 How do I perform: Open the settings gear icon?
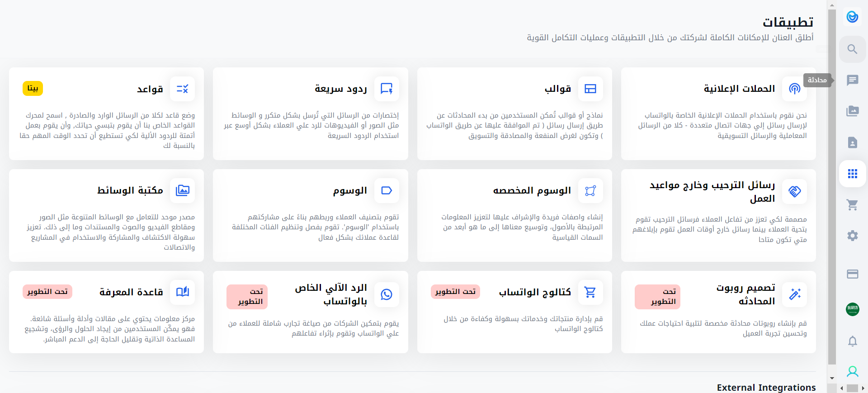pyautogui.click(x=852, y=236)
